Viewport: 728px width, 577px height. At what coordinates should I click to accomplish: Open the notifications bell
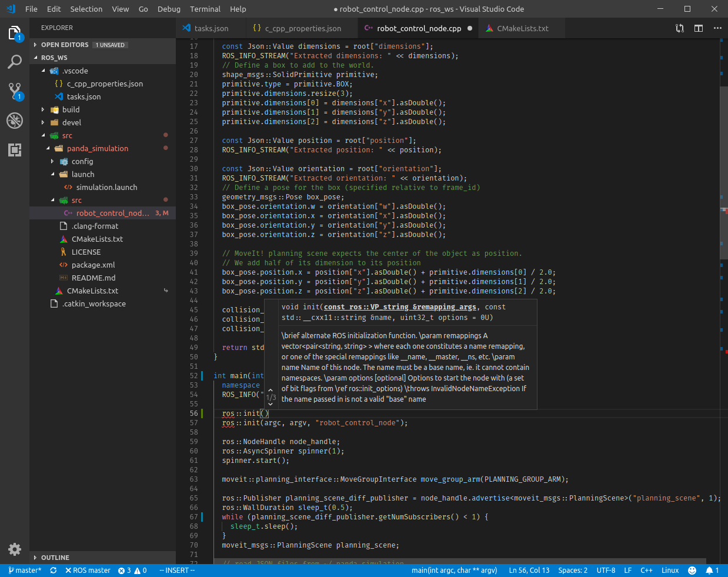point(712,571)
